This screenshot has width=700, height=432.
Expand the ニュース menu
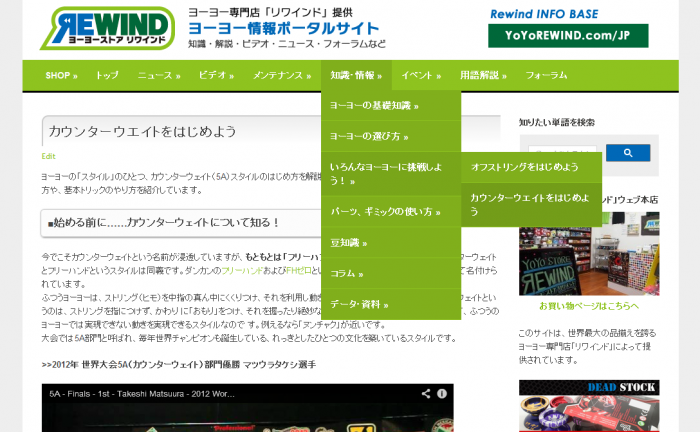coord(159,75)
